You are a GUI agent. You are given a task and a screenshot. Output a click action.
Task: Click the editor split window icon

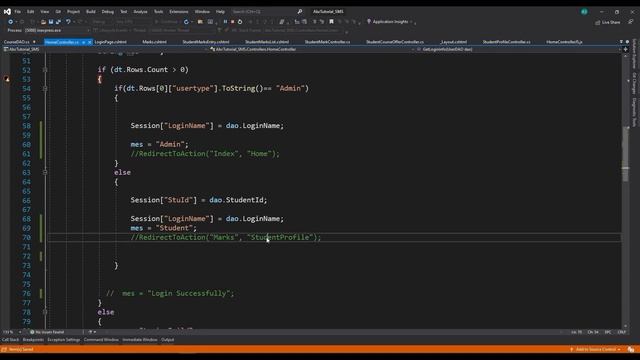(x=625, y=49)
